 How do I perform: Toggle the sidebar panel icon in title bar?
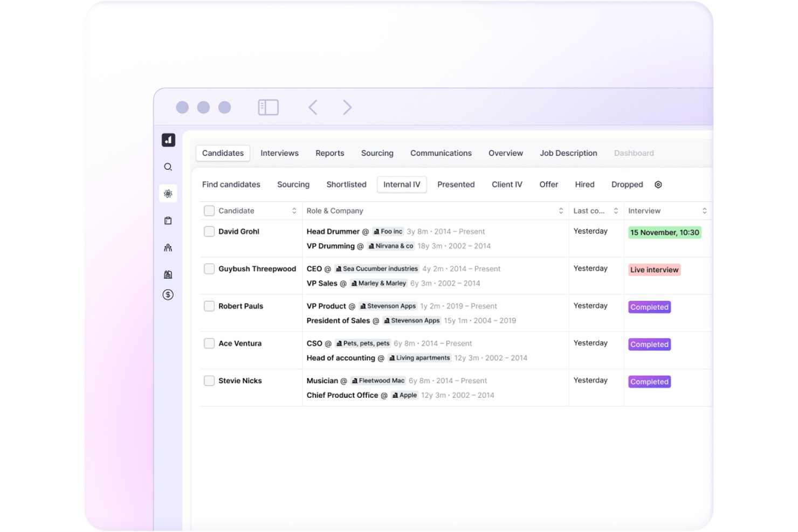268,107
